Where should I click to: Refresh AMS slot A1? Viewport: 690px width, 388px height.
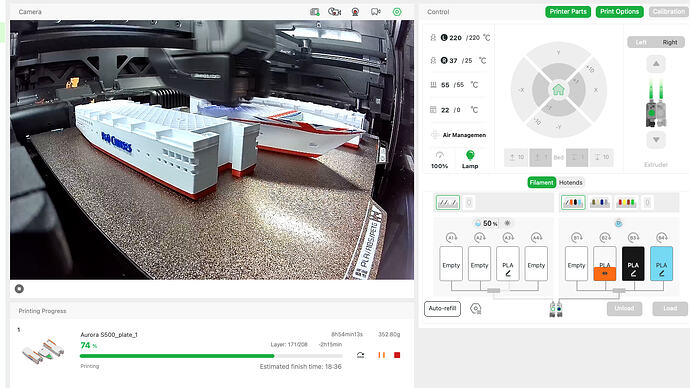pyautogui.click(x=451, y=238)
